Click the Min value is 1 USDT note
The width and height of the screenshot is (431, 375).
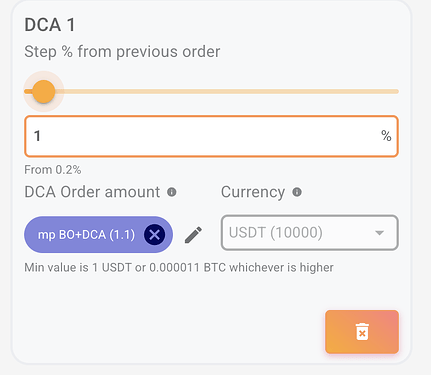tap(179, 267)
